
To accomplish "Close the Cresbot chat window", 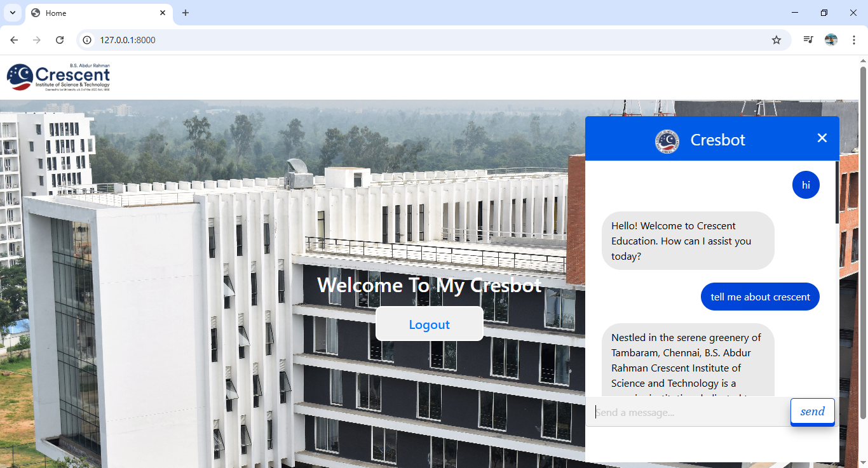I will pos(822,138).
